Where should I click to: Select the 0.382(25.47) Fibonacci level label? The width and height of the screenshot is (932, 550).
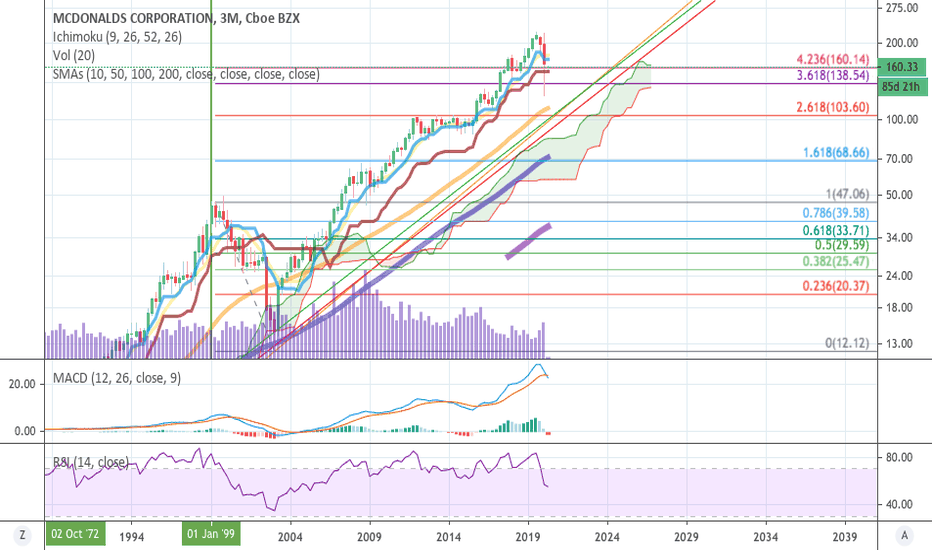[836, 262]
